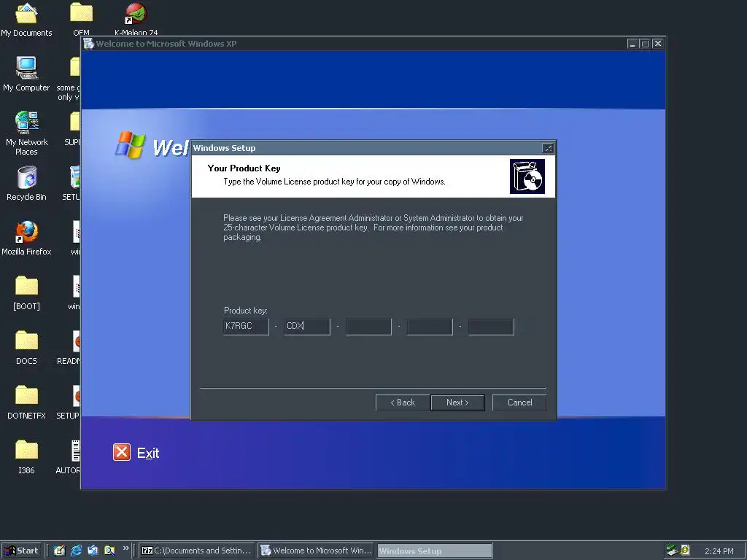Viewport: 747px width, 560px height.
Task: Close the Welcome to Microsoft Windows XP window
Action: click(x=657, y=44)
